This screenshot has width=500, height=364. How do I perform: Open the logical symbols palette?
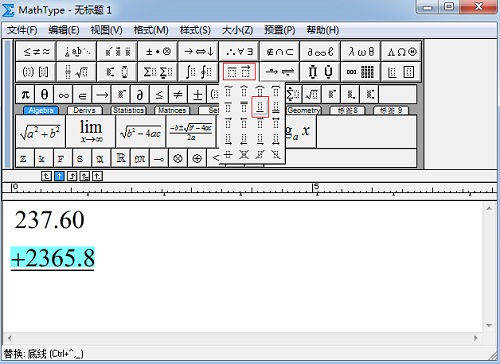click(x=239, y=51)
